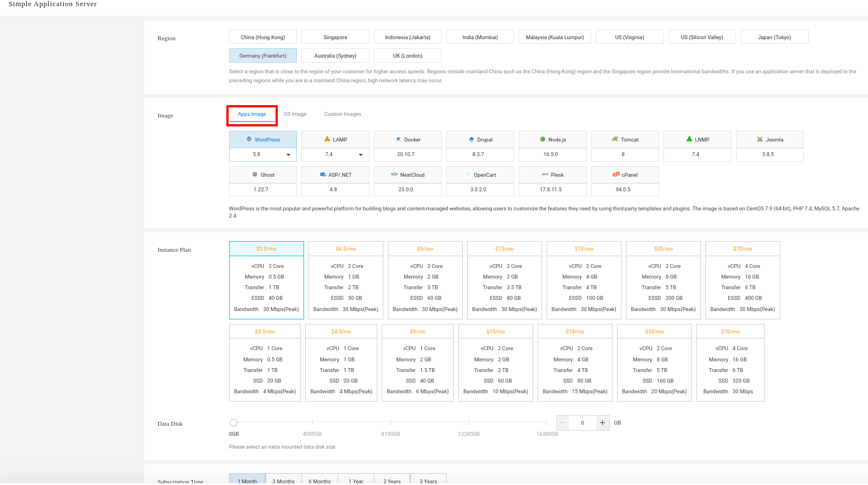The width and height of the screenshot is (868, 485).
Task: Choose the $15/mo 80 GB ESSD plan
Action: tap(505, 280)
